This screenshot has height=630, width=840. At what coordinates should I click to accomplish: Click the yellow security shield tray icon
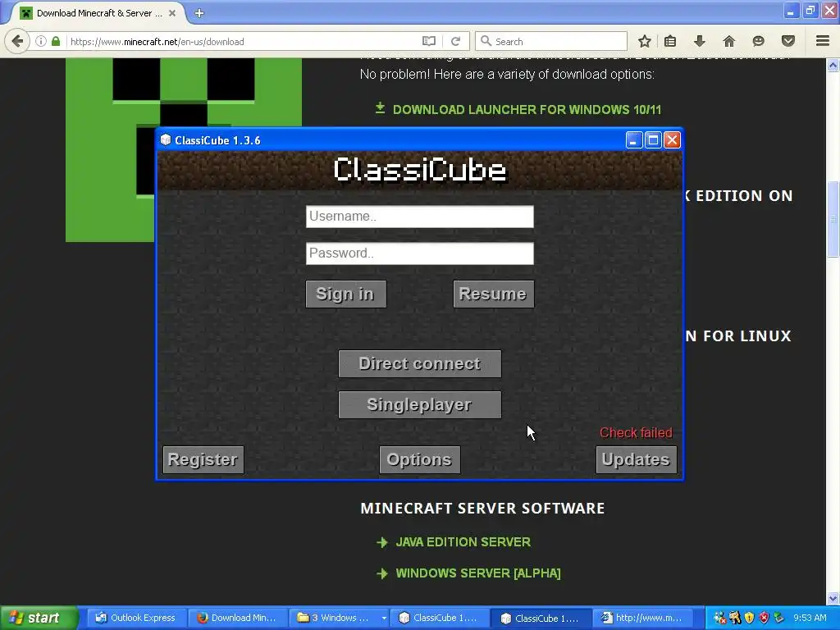750,618
